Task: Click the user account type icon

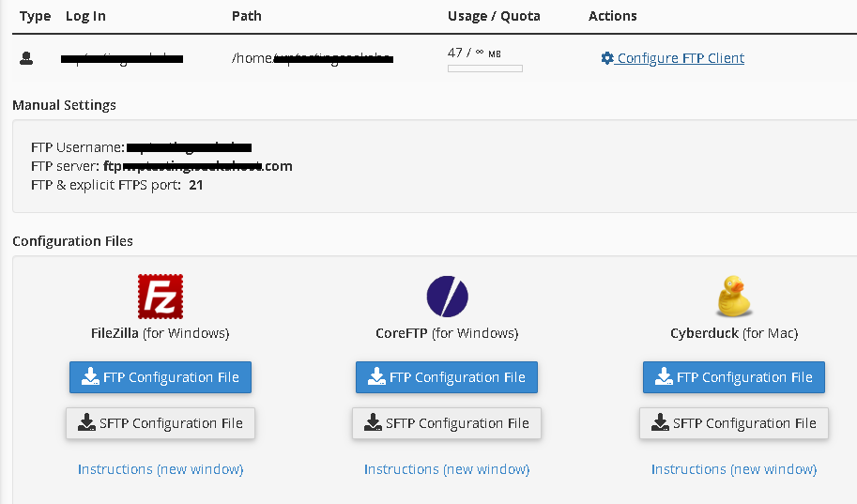Action: click(x=26, y=58)
